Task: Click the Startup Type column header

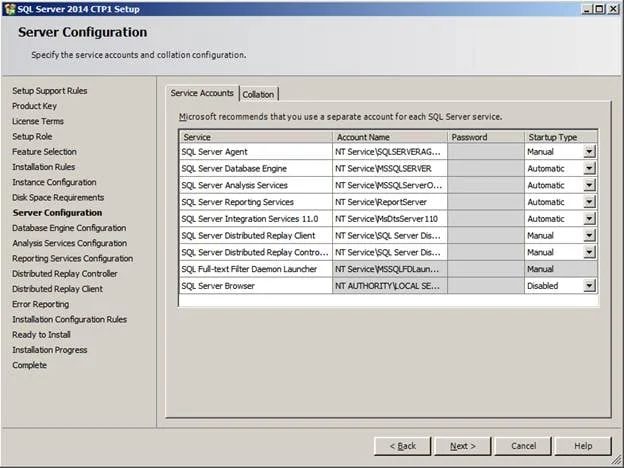Action: pyautogui.click(x=561, y=137)
